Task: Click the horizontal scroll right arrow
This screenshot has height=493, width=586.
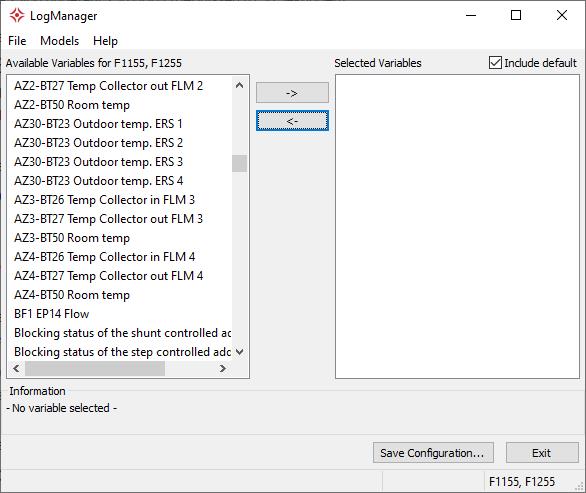Action: click(223, 369)
